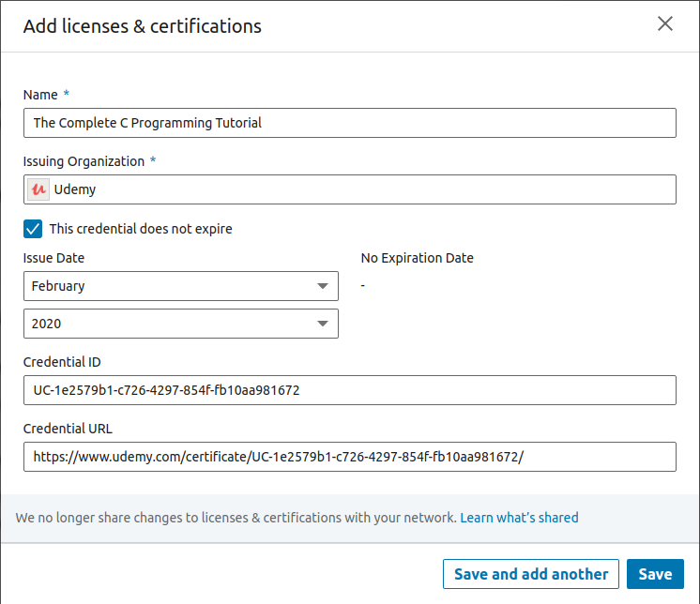Viewport: 700px width, 604px height.
Task: Click the No Expiration Date label
Action: (x=417, y=258)
